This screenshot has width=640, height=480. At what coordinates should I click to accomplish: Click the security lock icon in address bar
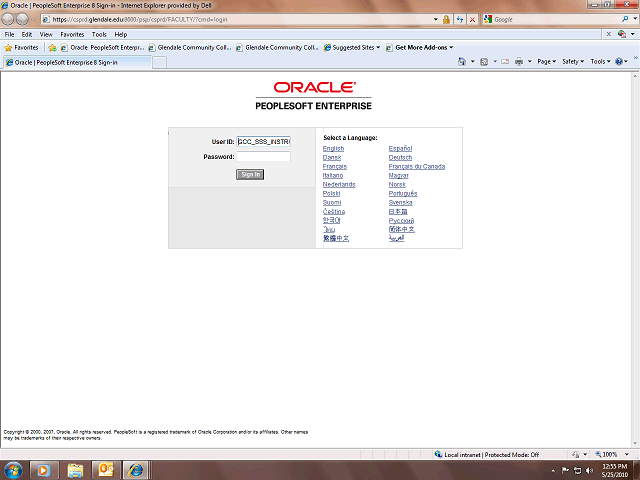[446, 19]
